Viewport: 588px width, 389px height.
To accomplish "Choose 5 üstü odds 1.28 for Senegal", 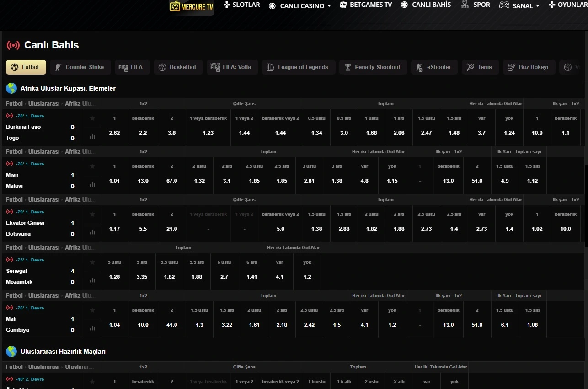I will (x=114, y=272).
